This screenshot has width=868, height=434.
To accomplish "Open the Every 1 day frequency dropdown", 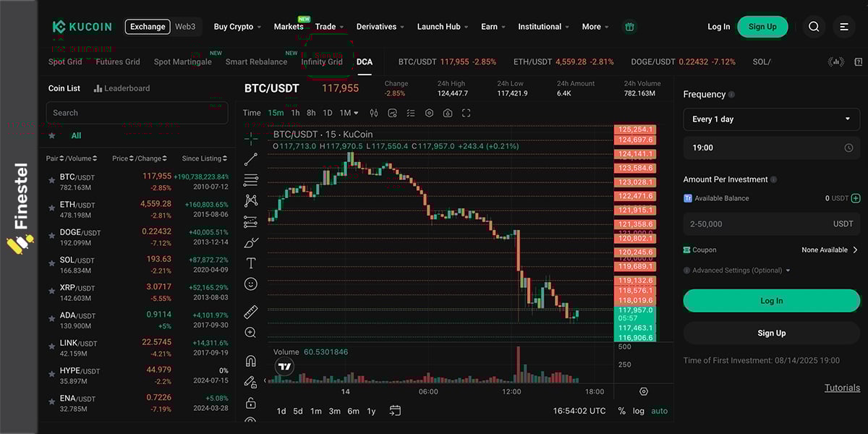I will click(x=772, y=119).
